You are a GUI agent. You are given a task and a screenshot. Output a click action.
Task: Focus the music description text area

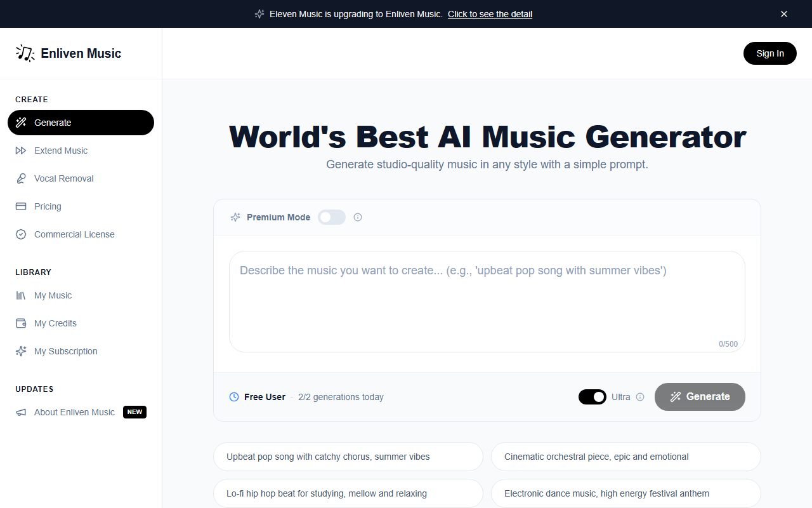487,302
